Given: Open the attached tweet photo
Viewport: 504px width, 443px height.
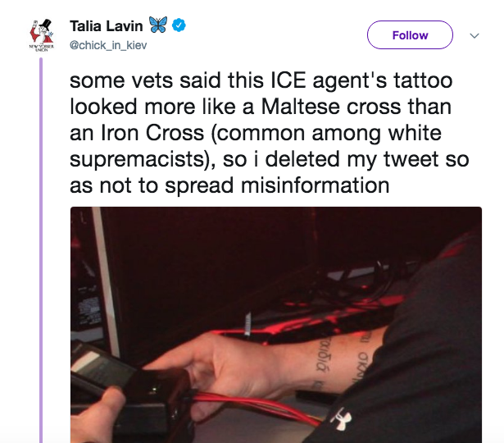Looking at the screenshot, I should [276, 325].
